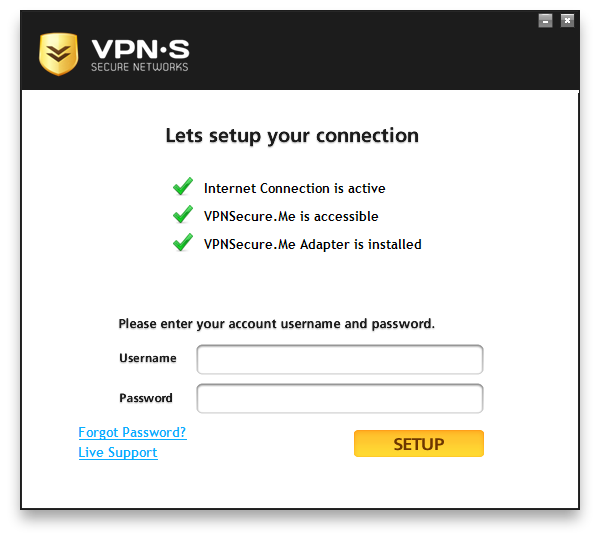Click the green checkmark beside Internet Connection
This screenshot has width=600, height=540.
[183, 186]
